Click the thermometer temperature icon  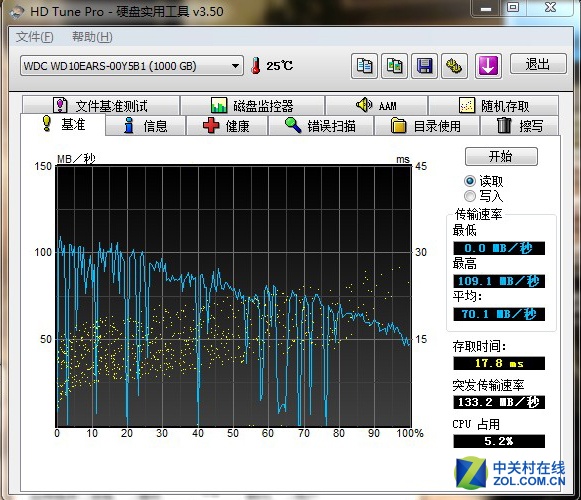[x=255, y=66]
